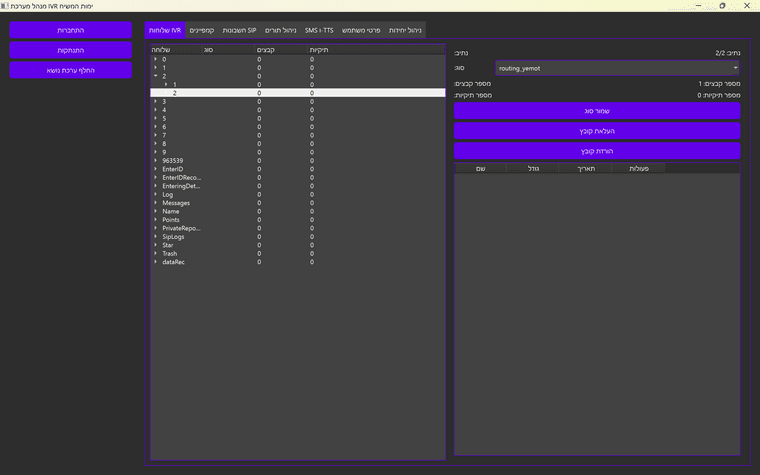Image resolution: width=760 pixels, height=475 pixels.
Task: Select the Name tree row
Action: (298, 211)
